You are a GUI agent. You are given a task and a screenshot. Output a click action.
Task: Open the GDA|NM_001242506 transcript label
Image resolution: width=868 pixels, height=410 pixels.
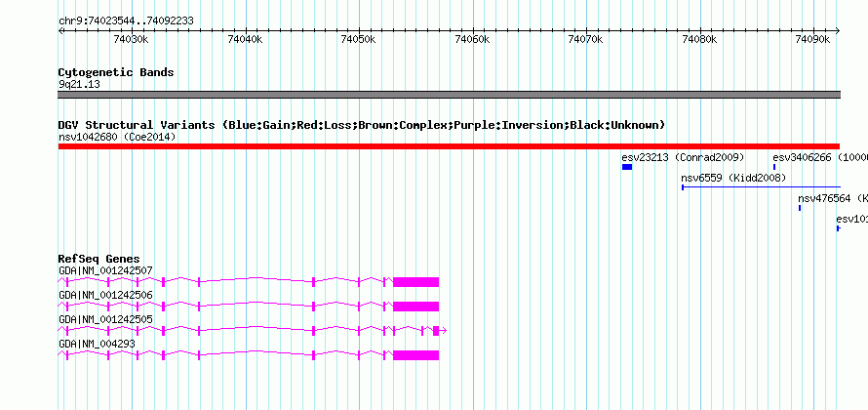click(x=105, y=296)
